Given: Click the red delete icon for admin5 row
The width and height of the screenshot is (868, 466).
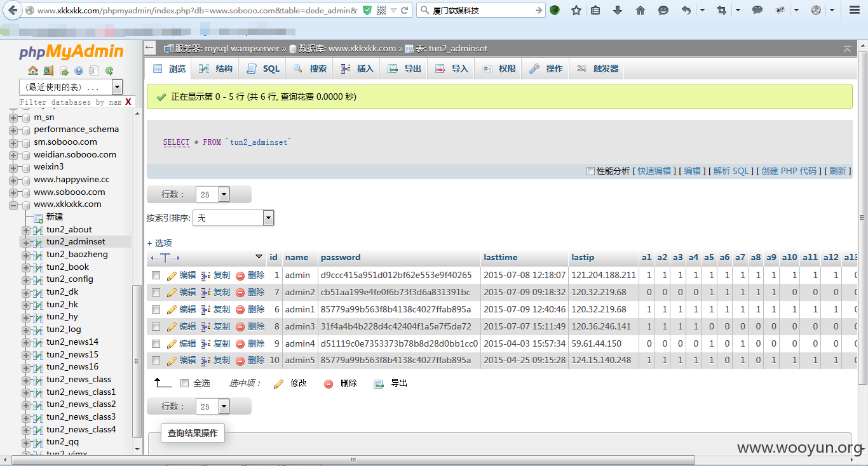Looking at the screenshot, I should pos(240,361).
